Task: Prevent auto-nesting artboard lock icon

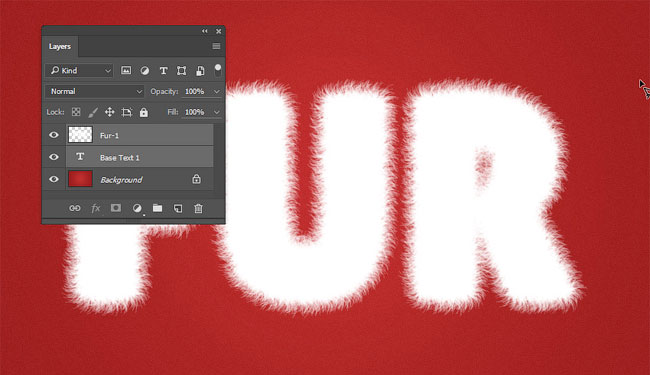Action: point(126,112)
